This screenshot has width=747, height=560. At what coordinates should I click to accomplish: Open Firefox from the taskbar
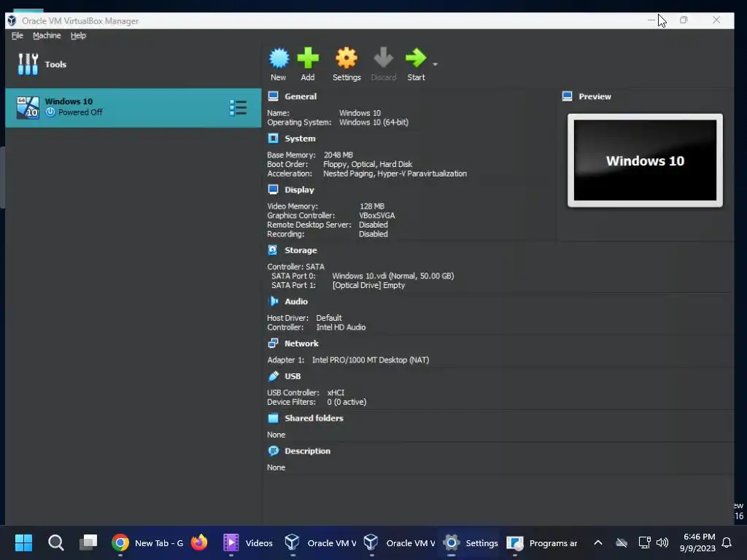coord(199,542)
